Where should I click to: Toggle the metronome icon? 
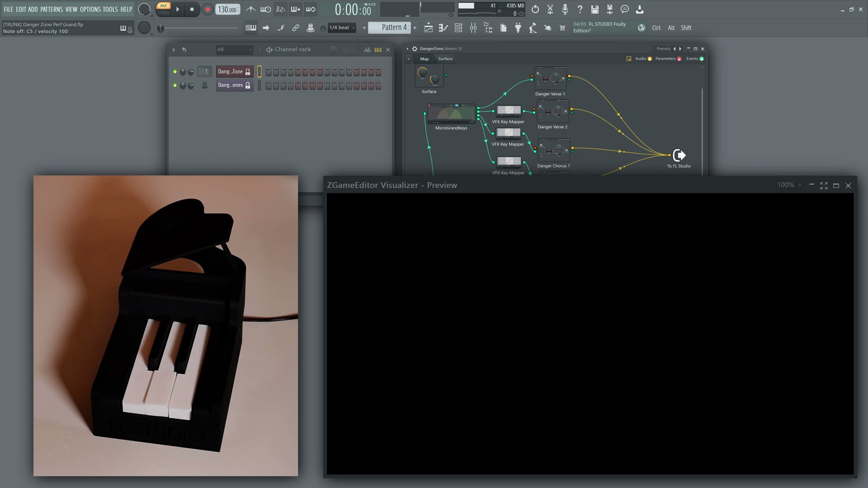(250, 9)
